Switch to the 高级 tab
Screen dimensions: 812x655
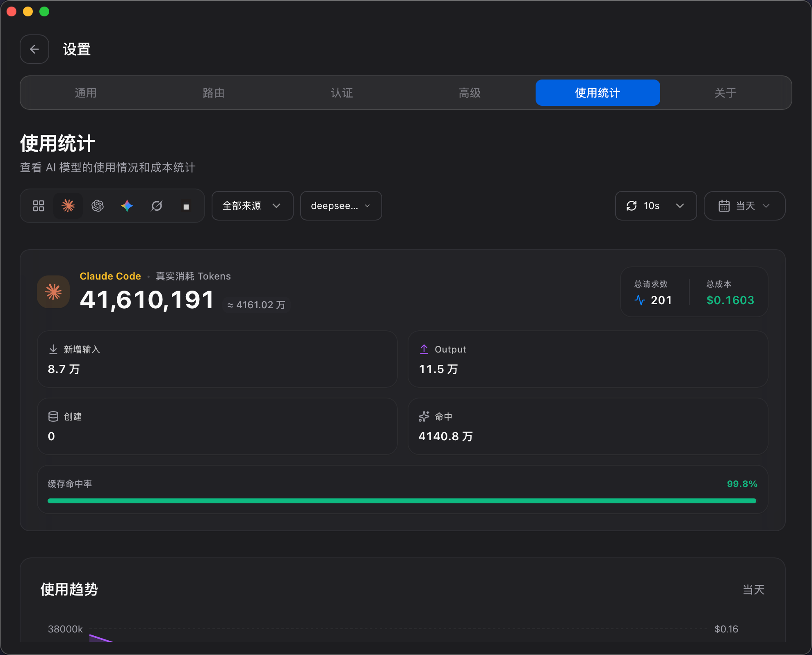pos(470,93)
